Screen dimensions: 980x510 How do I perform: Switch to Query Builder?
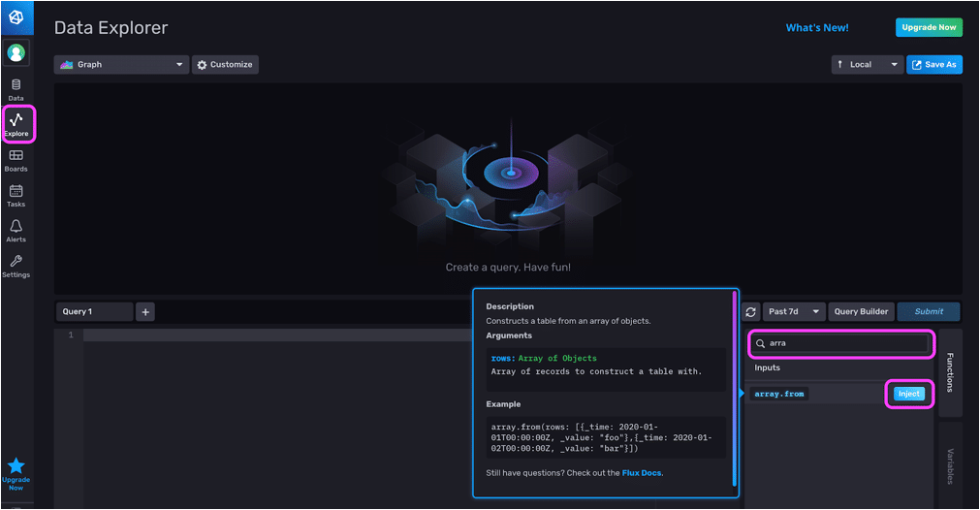coord(861,312)
